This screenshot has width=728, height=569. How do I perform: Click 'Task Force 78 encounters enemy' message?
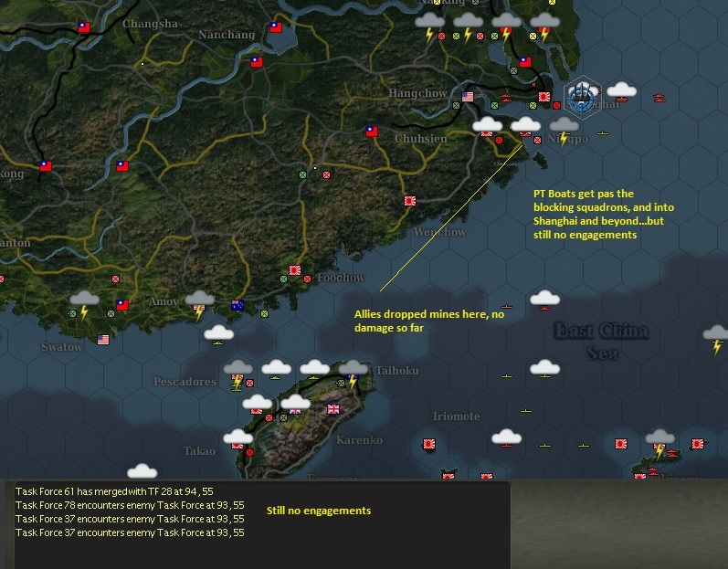130,505
